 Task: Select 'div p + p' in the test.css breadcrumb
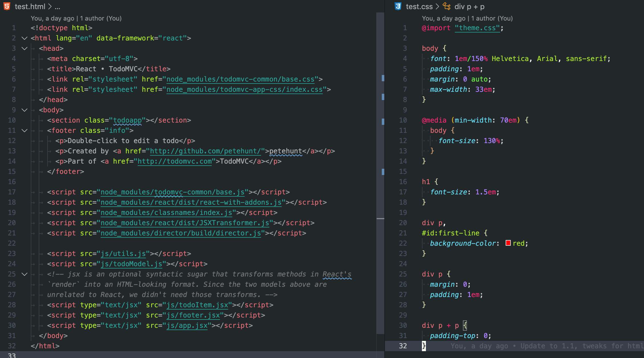469,6
